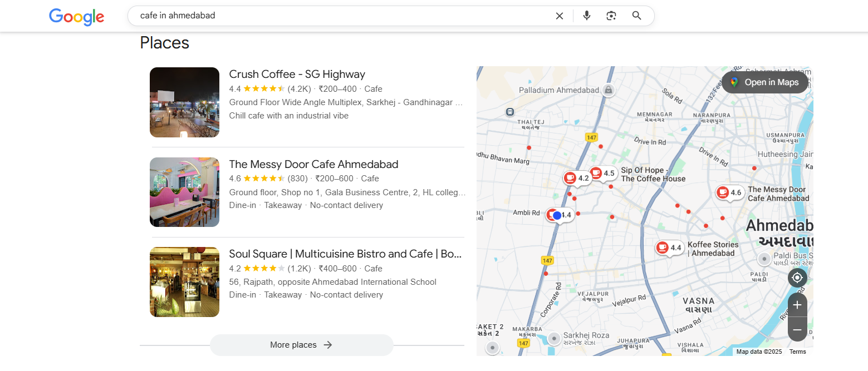Select Koffee Stories cafe map pin
The image size is (868, 371).
click(662, 248)
